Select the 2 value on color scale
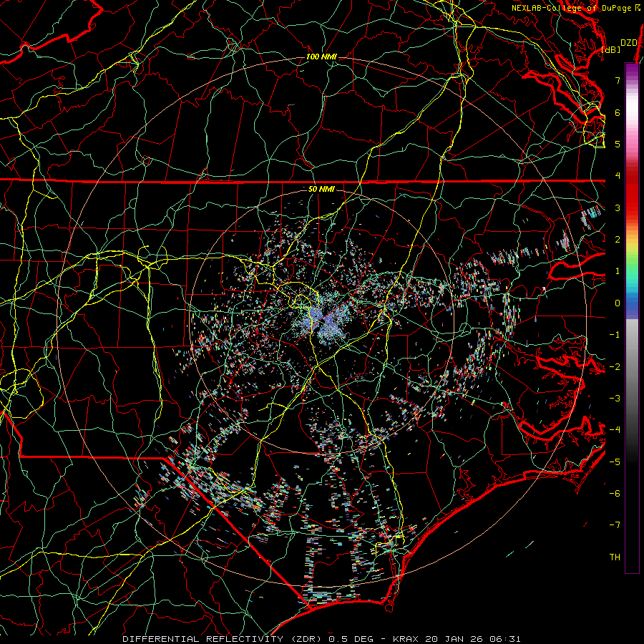The width and height of the screenshot is (644, 644). (618, 239)
